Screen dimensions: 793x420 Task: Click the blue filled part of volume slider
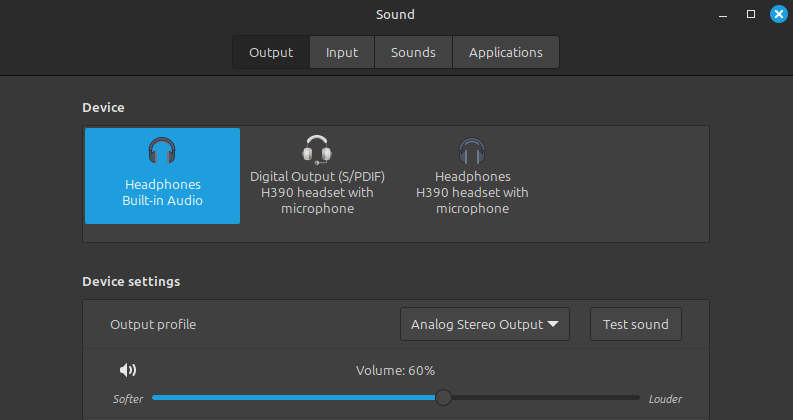click(294, 398)
